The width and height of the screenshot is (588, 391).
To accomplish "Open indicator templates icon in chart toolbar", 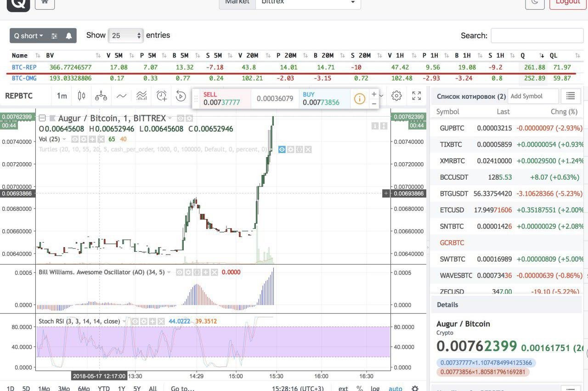I will point(141,96).
